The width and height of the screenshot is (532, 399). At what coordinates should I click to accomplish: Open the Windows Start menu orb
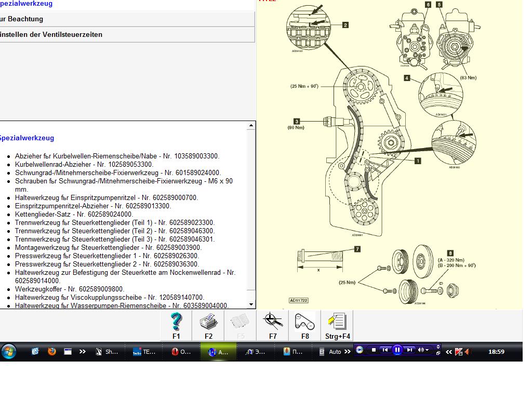9,351
